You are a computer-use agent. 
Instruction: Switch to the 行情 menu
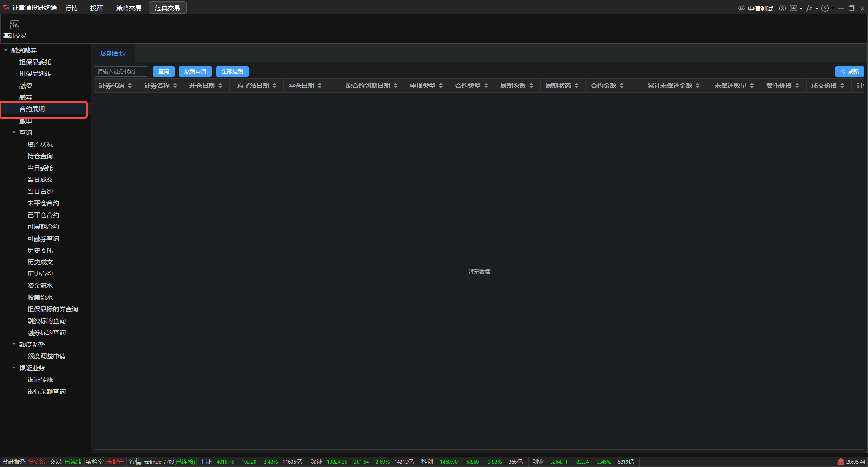coord(71,8)
